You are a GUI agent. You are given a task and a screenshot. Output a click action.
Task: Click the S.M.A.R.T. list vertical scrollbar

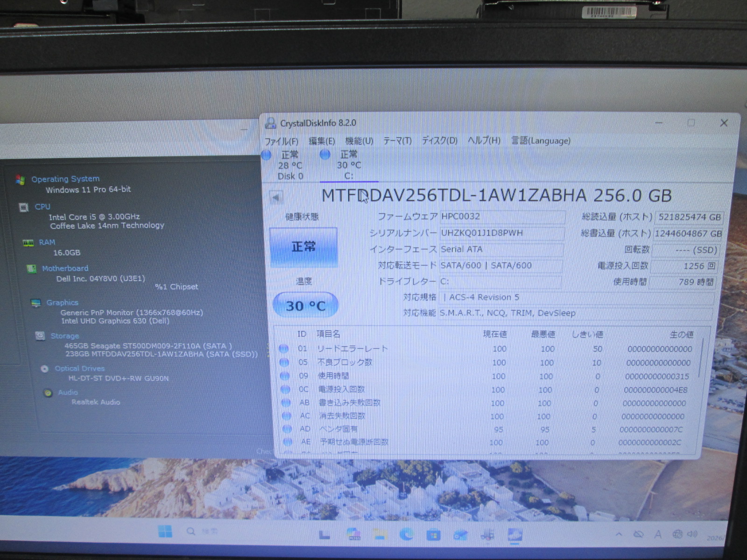click(x=700, y=359)
